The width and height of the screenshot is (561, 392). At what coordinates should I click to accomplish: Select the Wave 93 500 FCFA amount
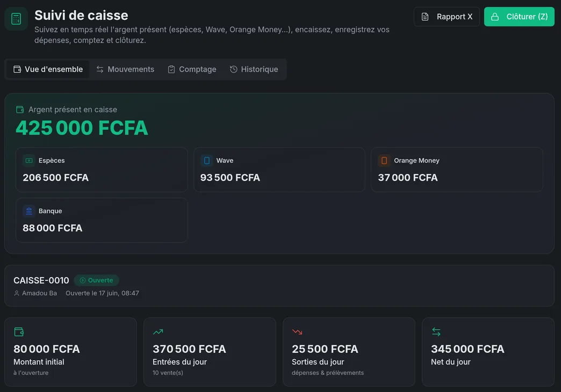tap(230, 177)
